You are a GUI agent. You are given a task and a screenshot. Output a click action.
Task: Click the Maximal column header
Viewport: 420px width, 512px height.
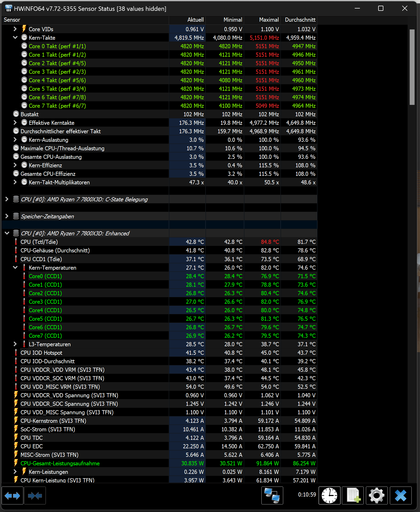coord(262,20)
